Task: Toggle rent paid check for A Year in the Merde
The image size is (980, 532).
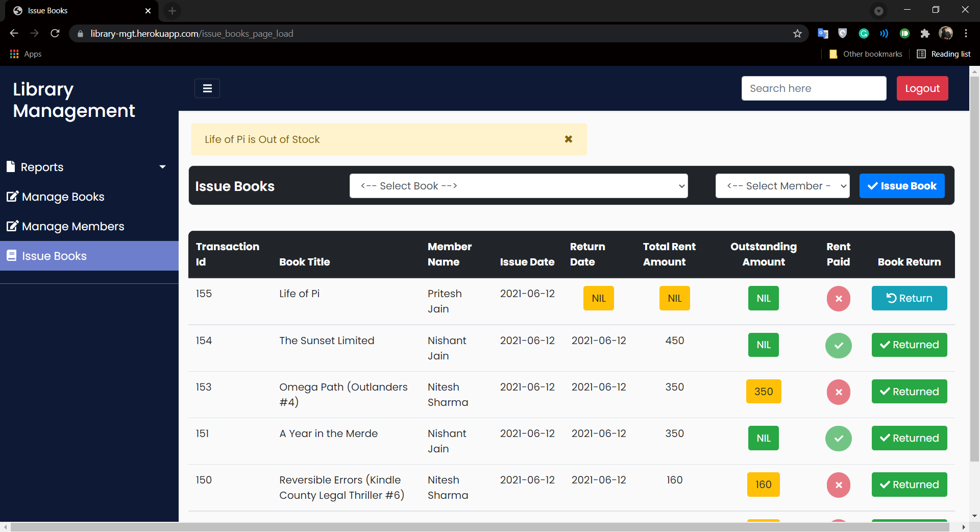Action: click(838, 438)
